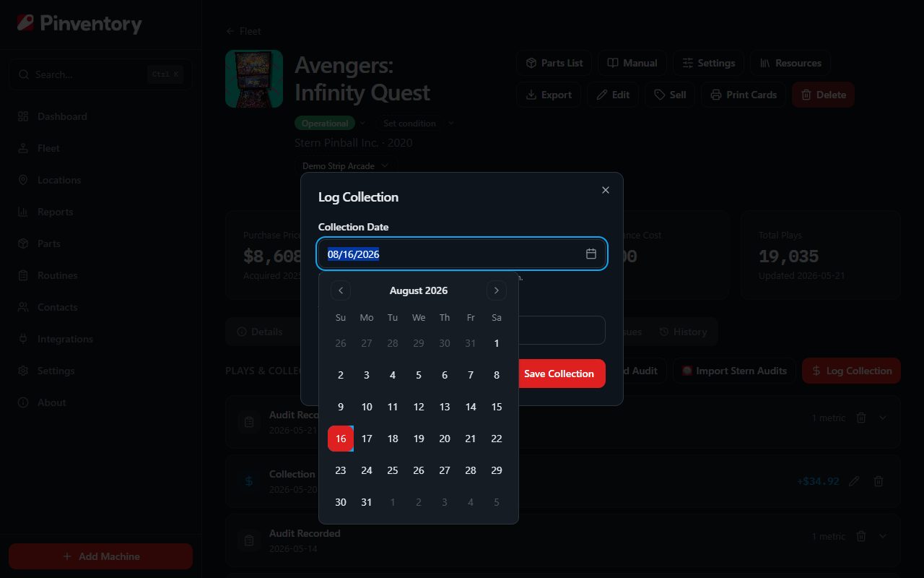The width and height of the screenshot is (924, 578).
Task: Select August 1 in the calendar
Action: coord(497,343)
